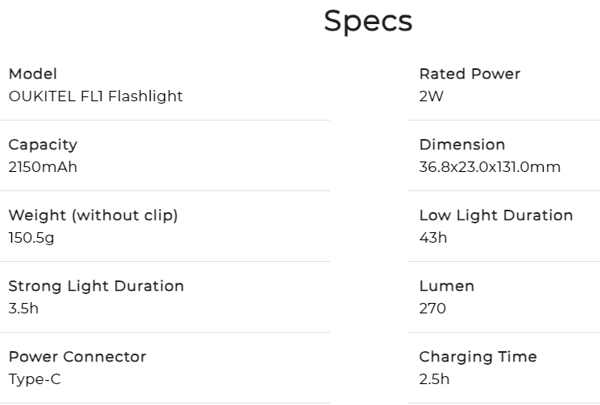The image size is (600, 405).
Task: Select the 270 lumen value
Action: coord(432,309)
